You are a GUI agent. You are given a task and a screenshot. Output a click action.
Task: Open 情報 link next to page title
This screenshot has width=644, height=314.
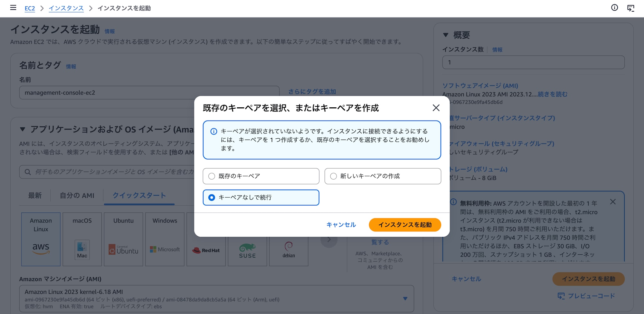tap(109, 31)
